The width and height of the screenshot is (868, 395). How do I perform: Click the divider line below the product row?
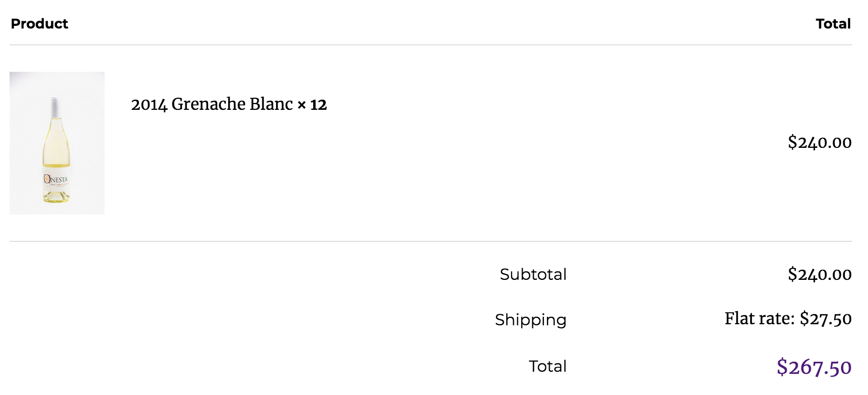(431, 241)
